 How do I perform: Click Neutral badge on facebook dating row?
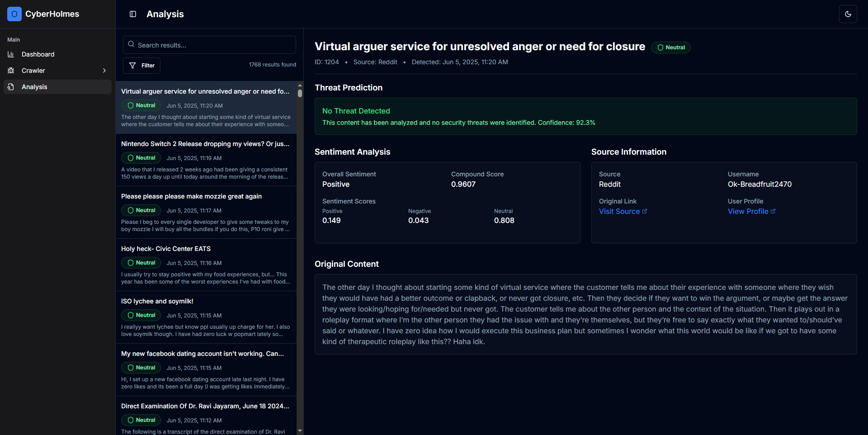[x=141, y=368]
